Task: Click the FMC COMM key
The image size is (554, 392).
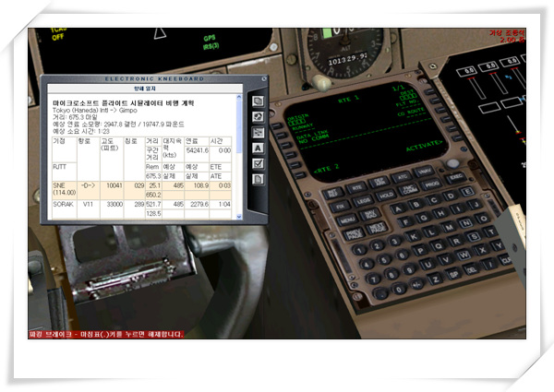Action: (x=409, y=190)
